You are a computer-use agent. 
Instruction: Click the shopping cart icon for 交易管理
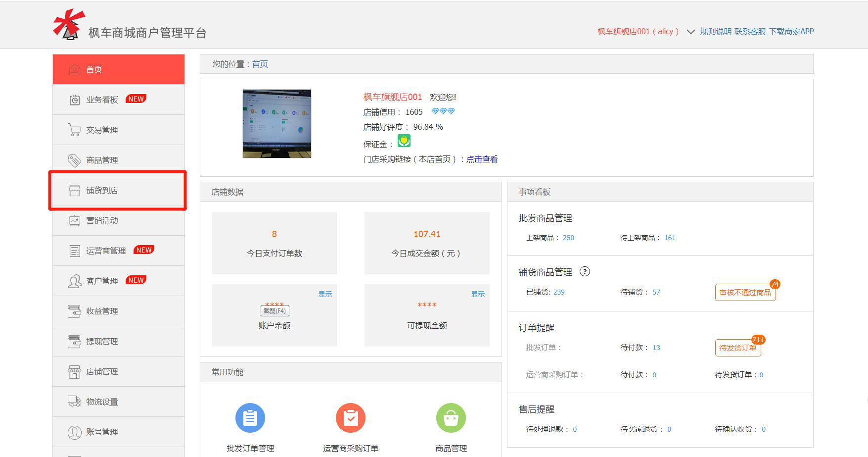click(74, 130)
